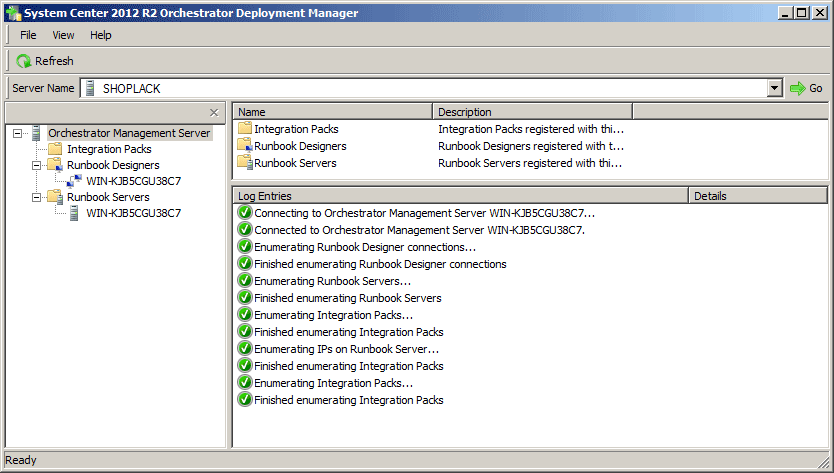This screenshot has width=834, height=473.
Task: Collapse the Runbook Designers tree node
Action: click(x=36, y=165)
